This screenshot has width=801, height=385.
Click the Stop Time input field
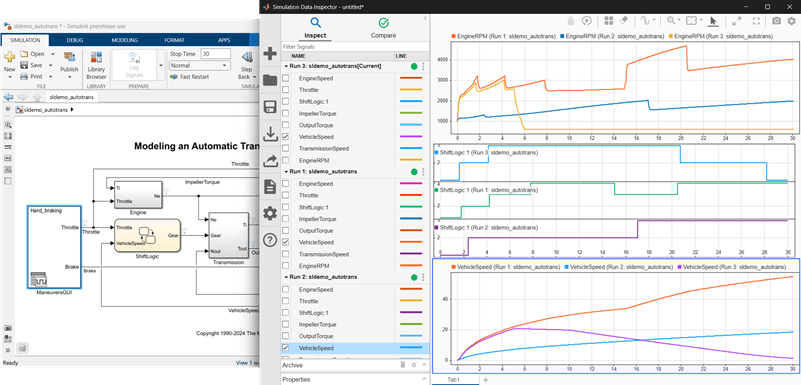[x=216, y=54]
